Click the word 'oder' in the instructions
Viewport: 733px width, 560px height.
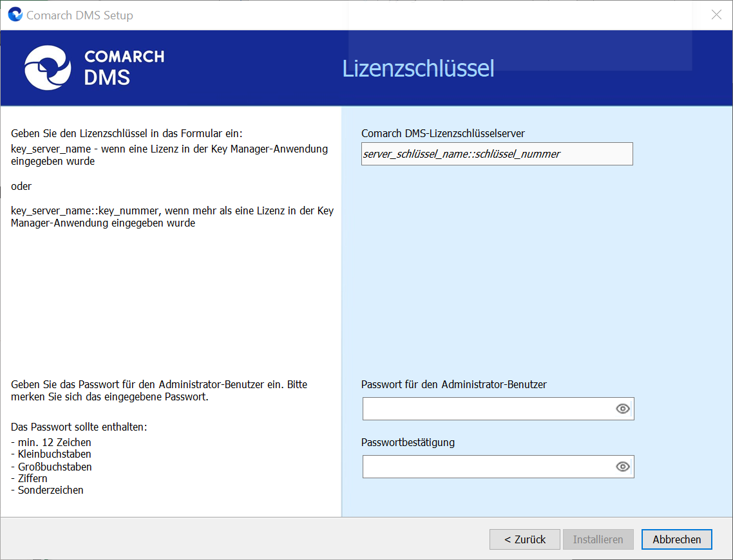[21, 187]
